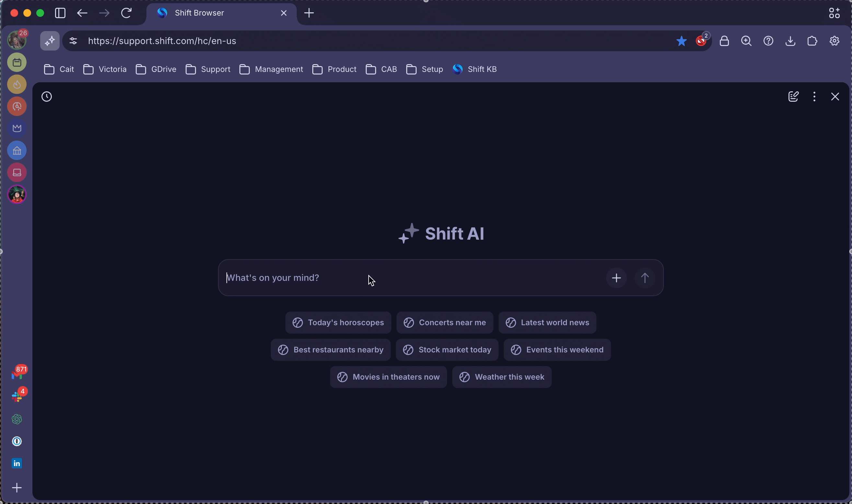Open the CAB bookmark folder
852x504 pixels.
point(381,69)
